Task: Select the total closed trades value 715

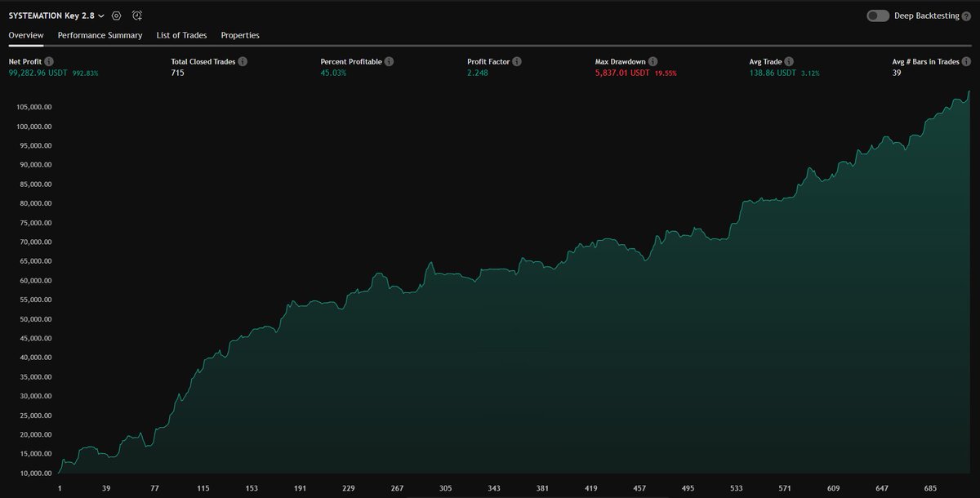Action: 177,73
